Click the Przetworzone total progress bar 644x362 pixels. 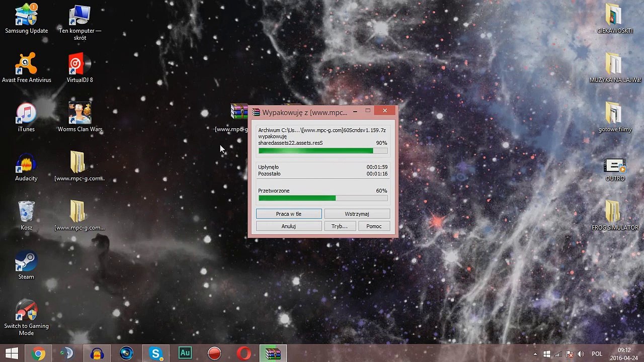(x=323, y=198)
